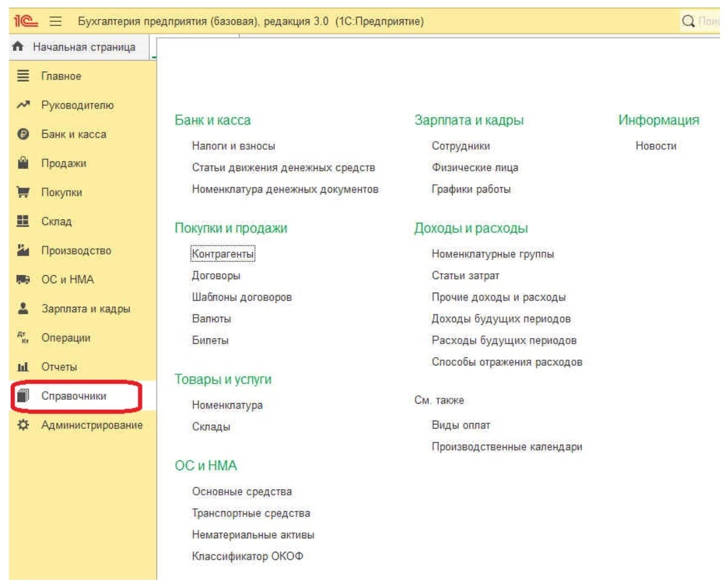The width and height of the screenshot is (728, 584).
Task: Open Графики работы
Action: click(x=471, y=189)
